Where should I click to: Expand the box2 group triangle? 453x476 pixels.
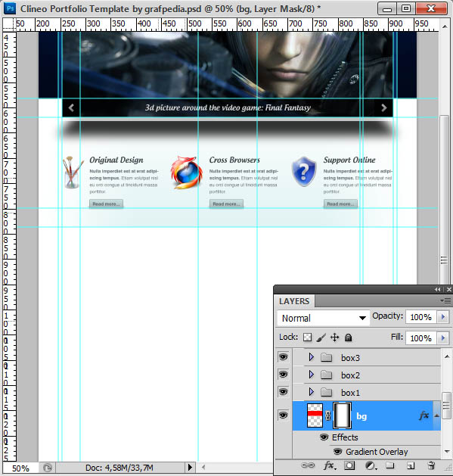[x=311, y=375]
